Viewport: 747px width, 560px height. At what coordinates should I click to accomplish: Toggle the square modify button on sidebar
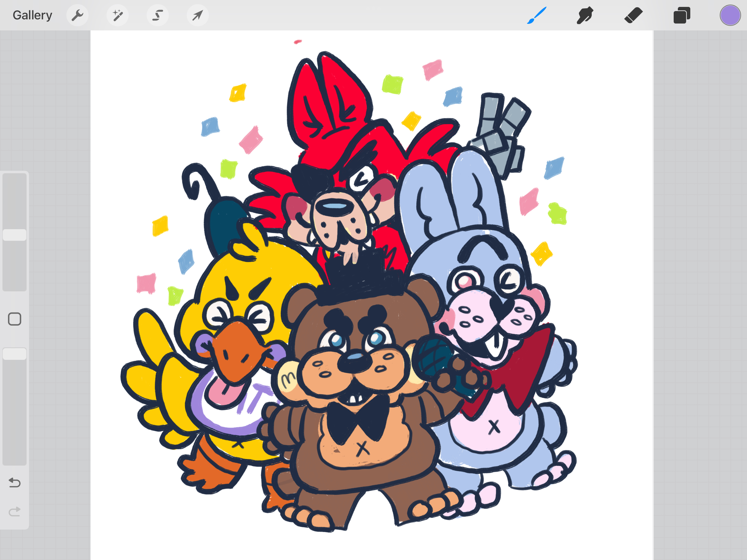[15, 319]
